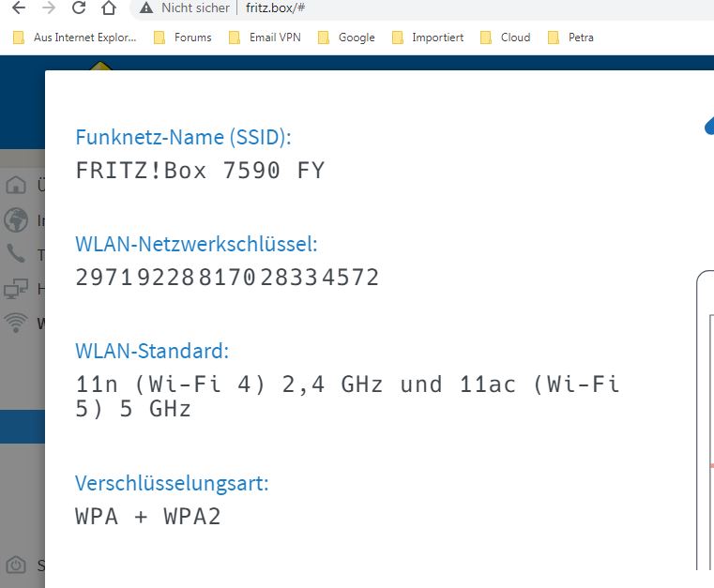Click the 'WLAN-Standard:' label
Viewport: 714px width, 588px height.
(152, 351)
